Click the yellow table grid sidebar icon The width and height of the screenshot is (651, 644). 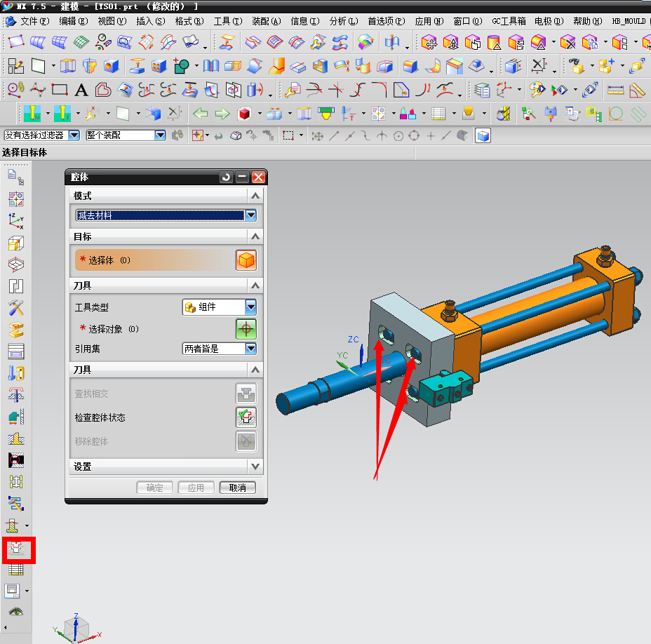tap(16, 569)
